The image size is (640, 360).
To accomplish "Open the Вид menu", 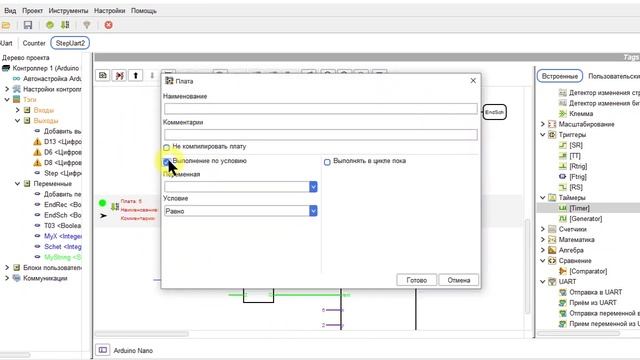I will click(10, 11).
